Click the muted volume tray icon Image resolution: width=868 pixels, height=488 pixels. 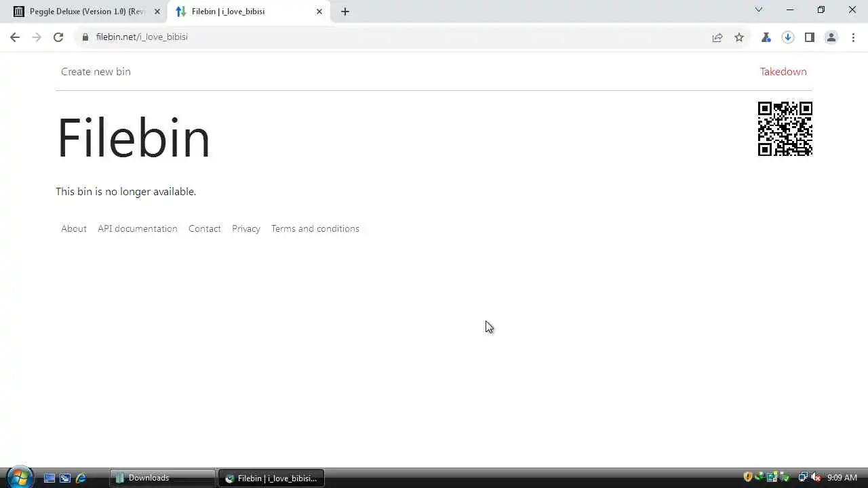point(816,477)
